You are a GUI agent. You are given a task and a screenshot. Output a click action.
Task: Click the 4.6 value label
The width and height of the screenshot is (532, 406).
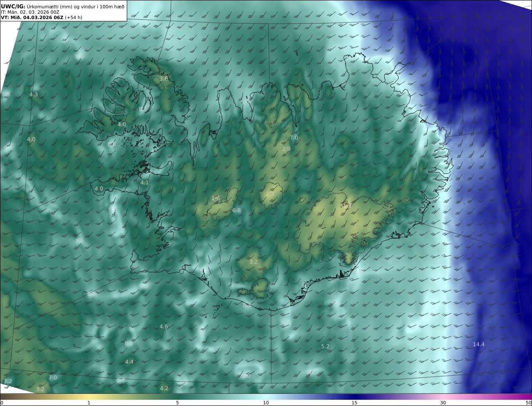click(x=164, y=327)
